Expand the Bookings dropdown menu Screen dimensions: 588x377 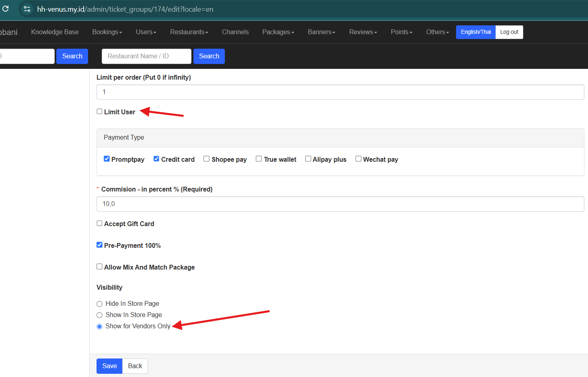(x=107, y=32)
